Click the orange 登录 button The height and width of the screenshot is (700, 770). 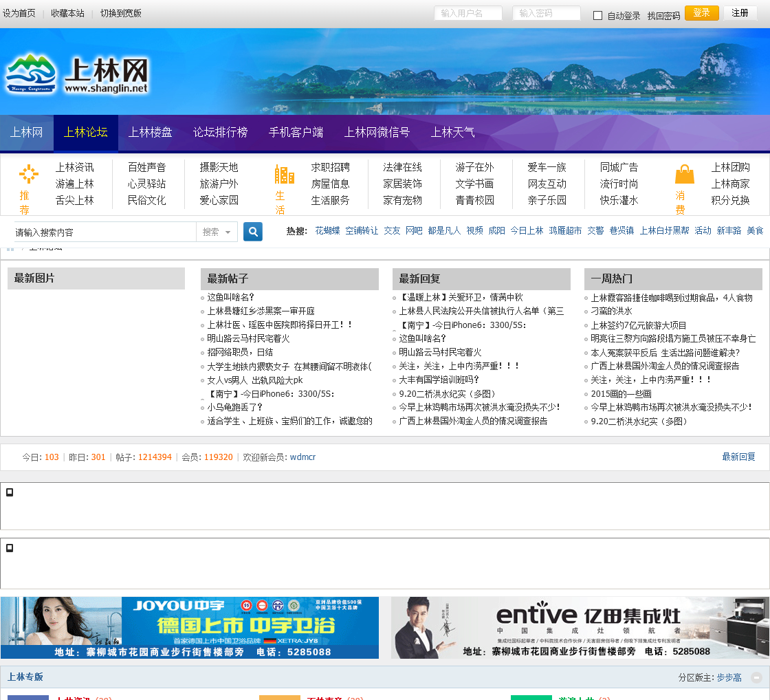701,13
